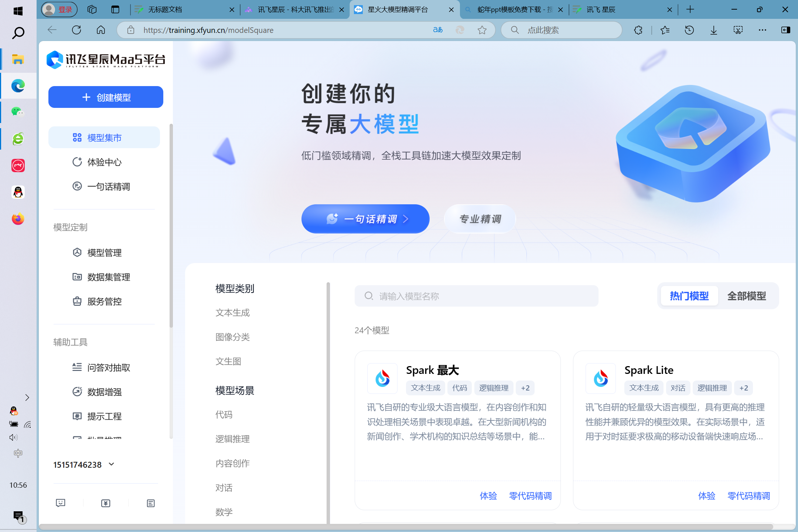Click the 问答对抽取 list icon
The height and width of the screenshot is (532, 798).
coord(77,367)
